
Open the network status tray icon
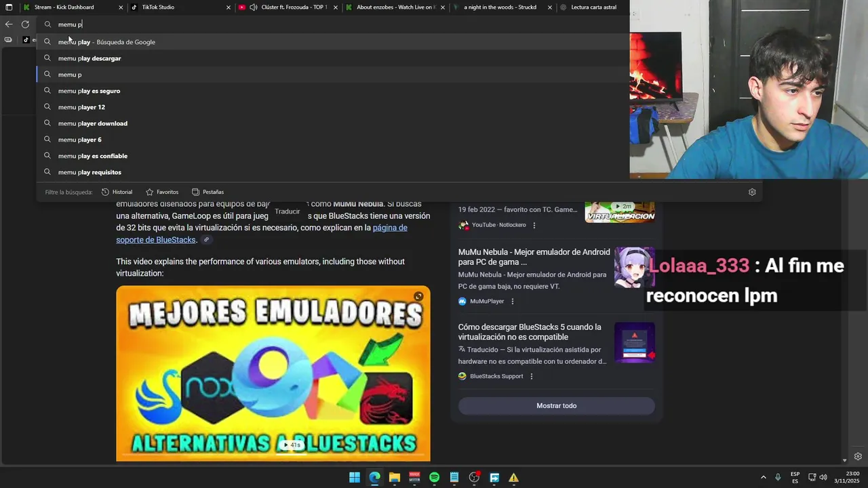pos(811,477)
